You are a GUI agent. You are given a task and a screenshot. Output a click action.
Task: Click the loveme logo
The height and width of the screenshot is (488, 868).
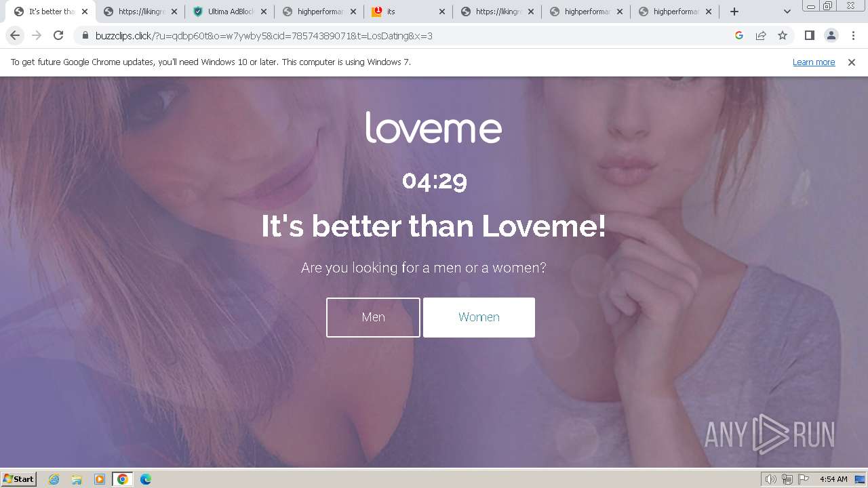[433, 127]
